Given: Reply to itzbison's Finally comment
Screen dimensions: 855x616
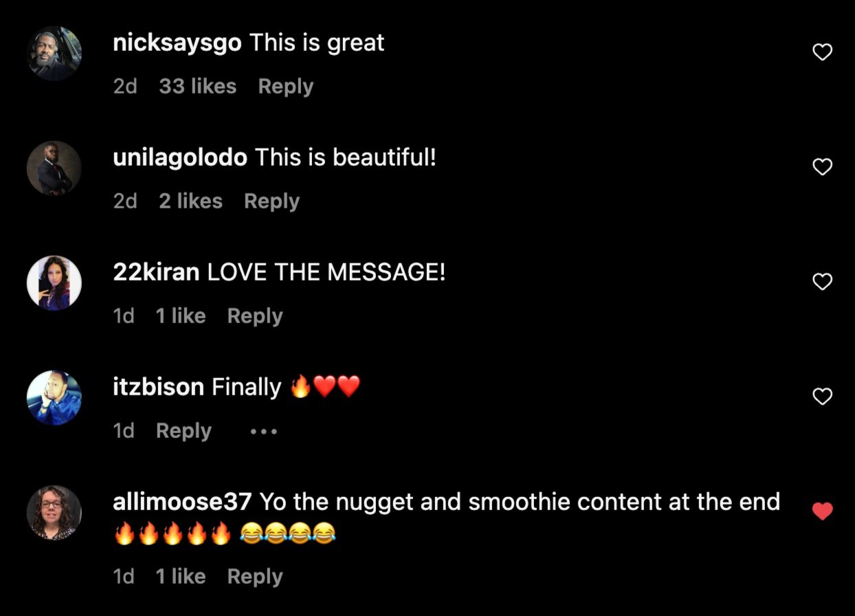Looking at the screenshot, I should pyautogui.click(x=184, y=431).
